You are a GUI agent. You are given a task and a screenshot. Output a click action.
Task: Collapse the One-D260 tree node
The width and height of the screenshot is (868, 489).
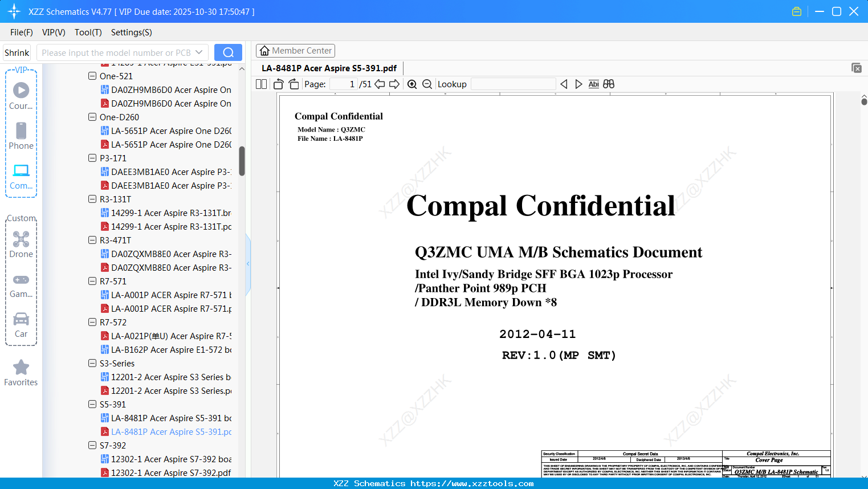pos(92,117)
